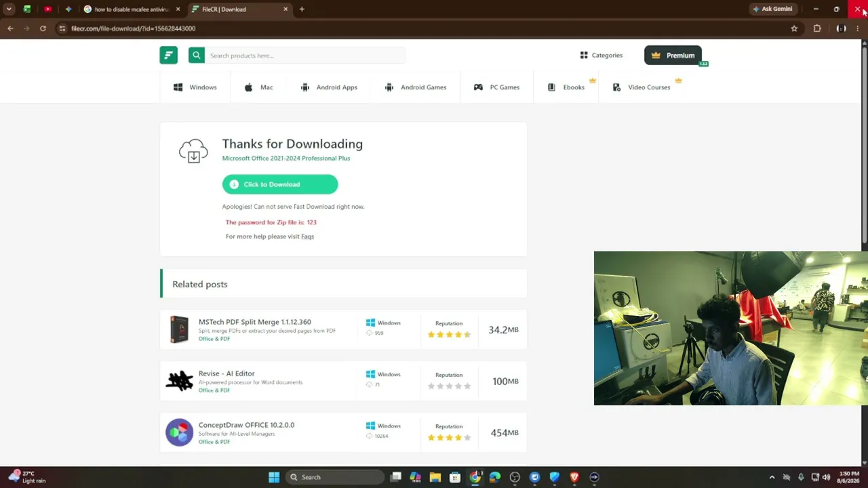
Task: Open the Ebooks category
Action: tap(566, 87)
